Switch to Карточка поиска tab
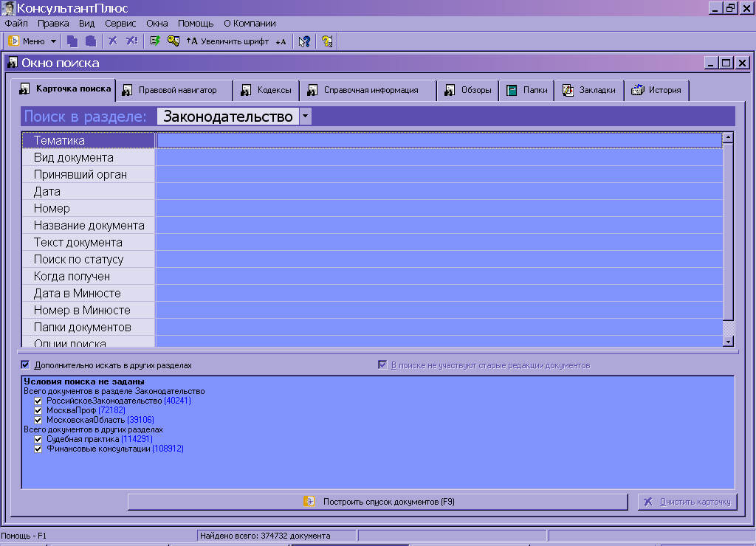The image size is (756, 546). pyautogui.click(x=64, y=89)
